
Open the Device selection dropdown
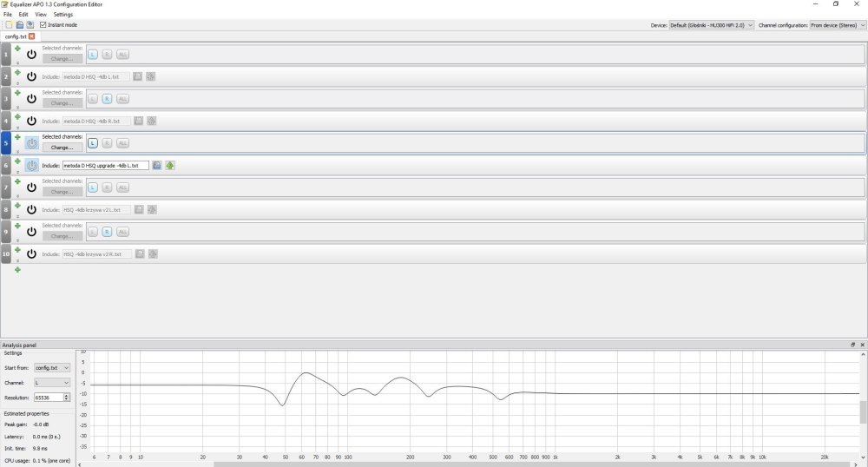pos(711,25)
